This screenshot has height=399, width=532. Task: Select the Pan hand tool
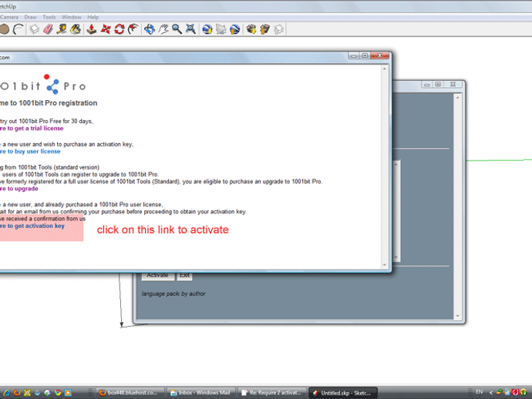point(163,29)
